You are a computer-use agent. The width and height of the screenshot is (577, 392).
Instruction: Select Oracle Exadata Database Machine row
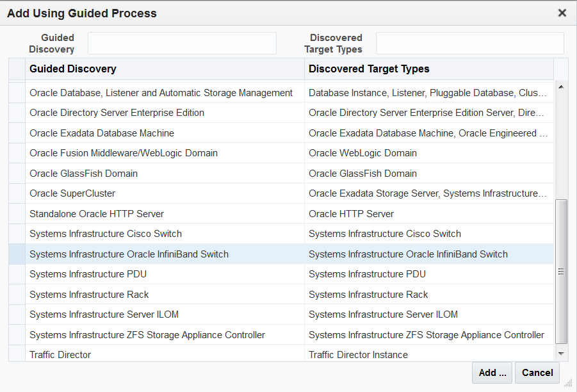pyautogui.click(x=102, y=133)
